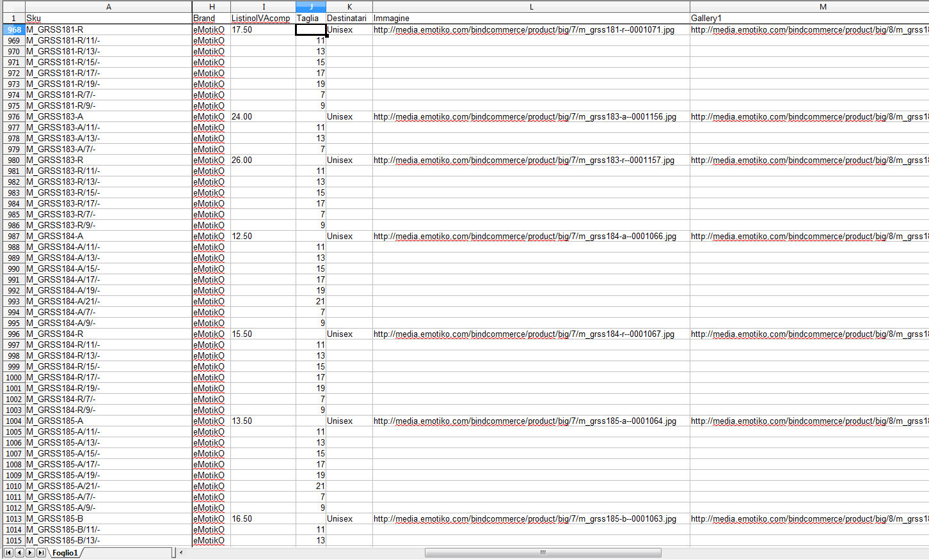Select row 1004 header

click(13, 421)
